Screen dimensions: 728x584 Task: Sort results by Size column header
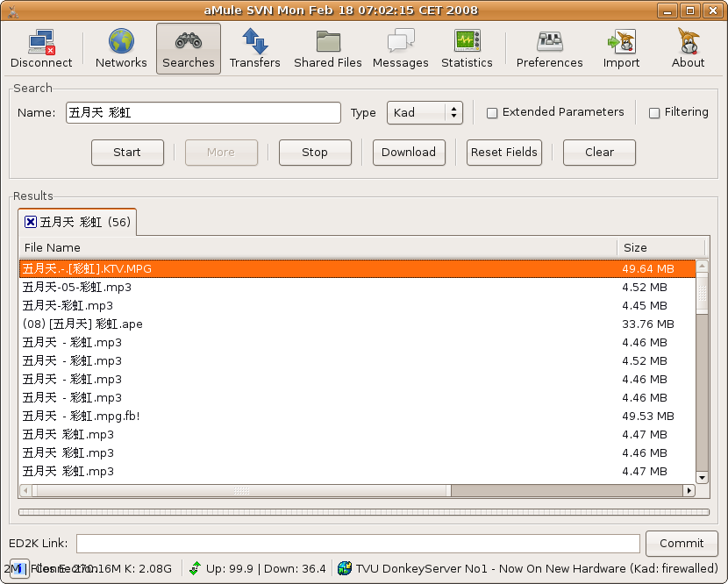point(660,247)
